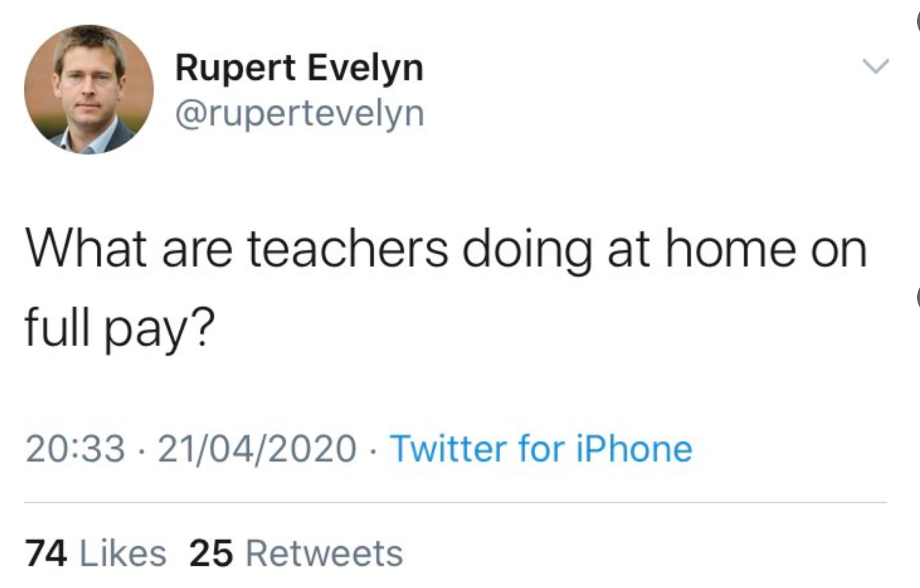Image resolution: width=920 pixels, height=588 pixels.
Task: Click the Likes label
Action: click(x=123, y=553)
